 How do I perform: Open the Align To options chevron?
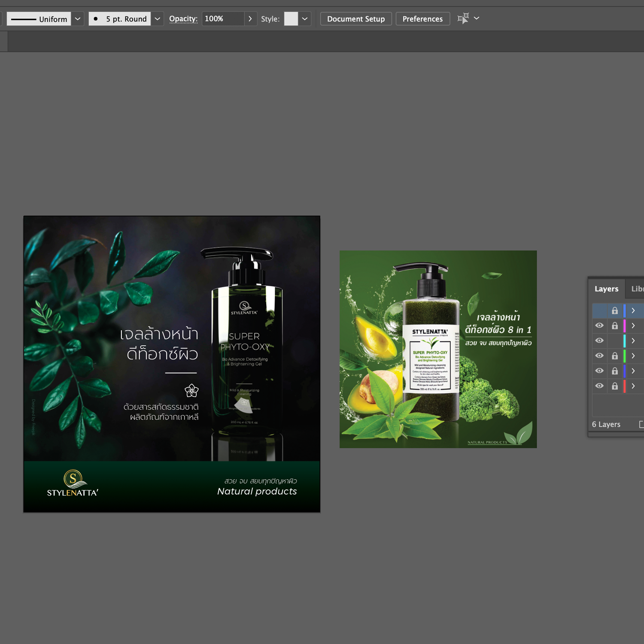point(477,18)
